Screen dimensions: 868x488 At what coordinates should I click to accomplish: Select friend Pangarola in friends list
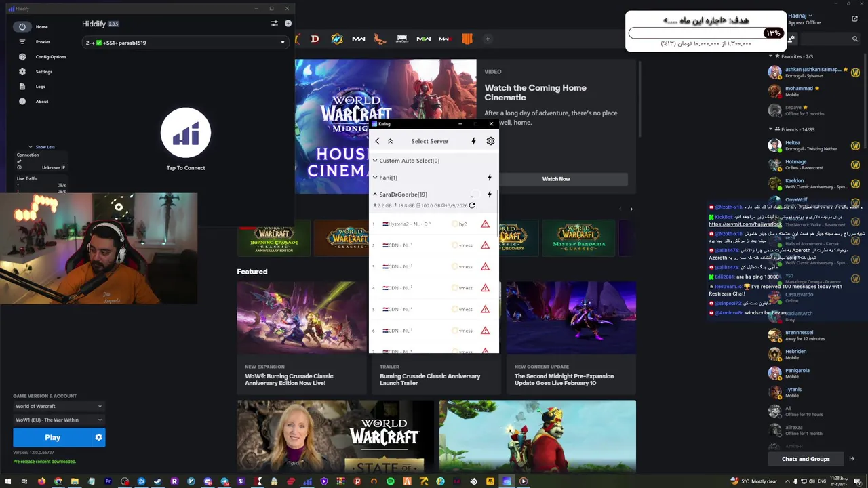tap(814, 373)
